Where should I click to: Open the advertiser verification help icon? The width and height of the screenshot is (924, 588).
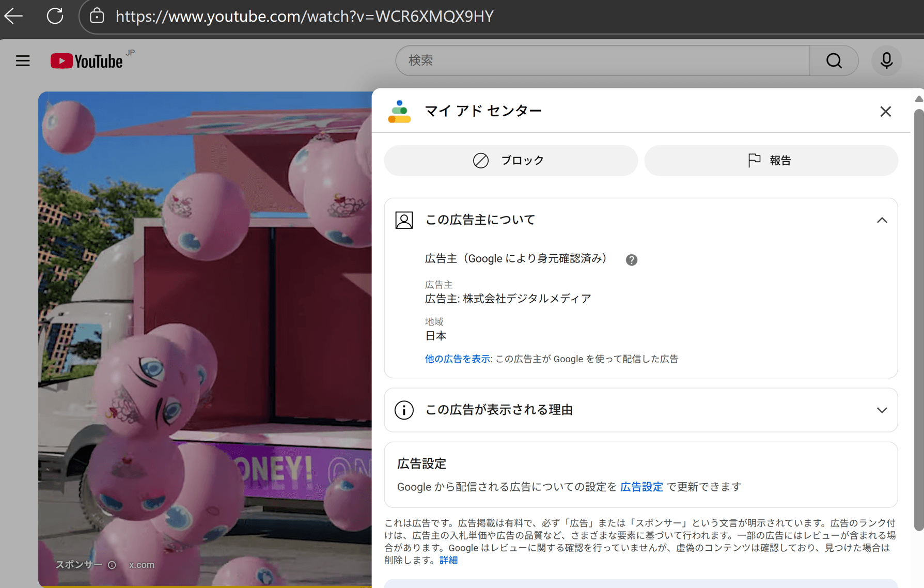point(631,260)
